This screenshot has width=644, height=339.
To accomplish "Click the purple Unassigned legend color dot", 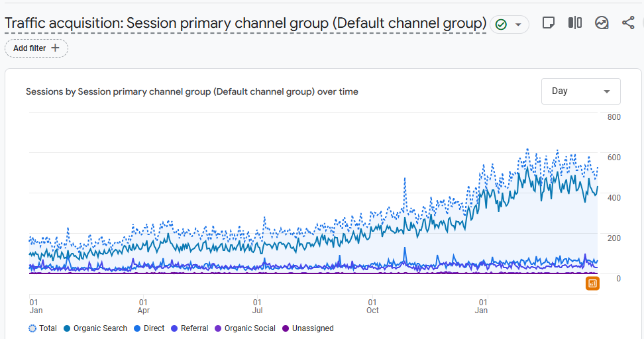I will [286, 328].
